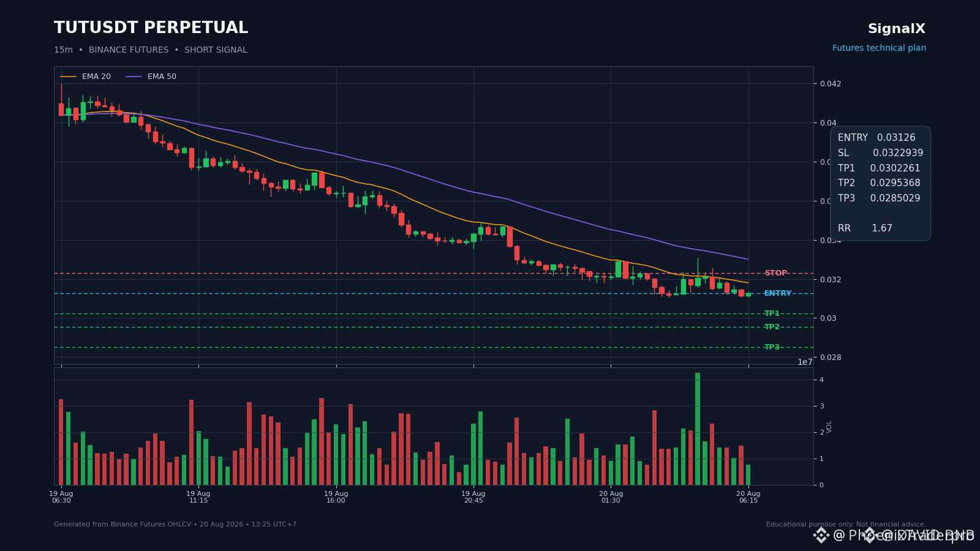The image size is (980, 551).
Task: Click the green TP3 label on the chart
Action: point(772,347)
